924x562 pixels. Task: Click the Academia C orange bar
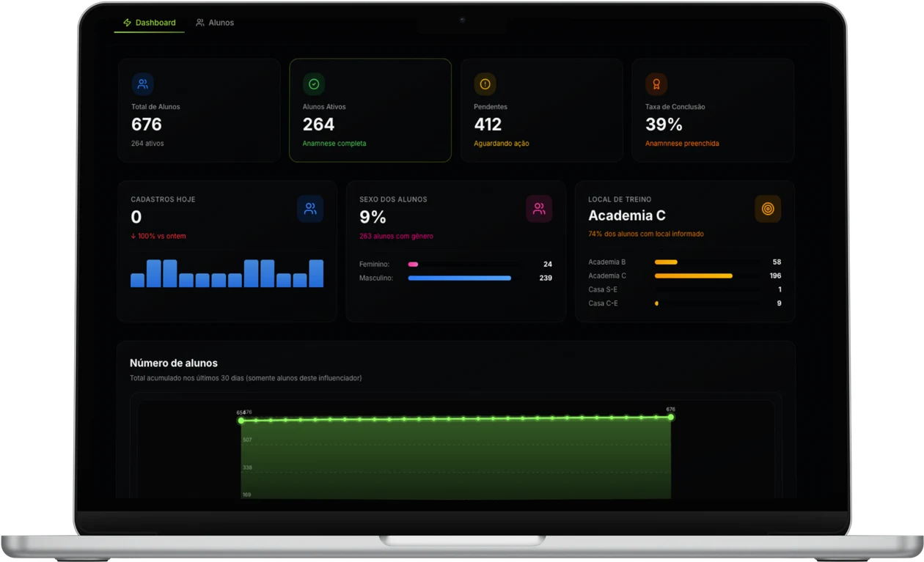tap(694, 276)
